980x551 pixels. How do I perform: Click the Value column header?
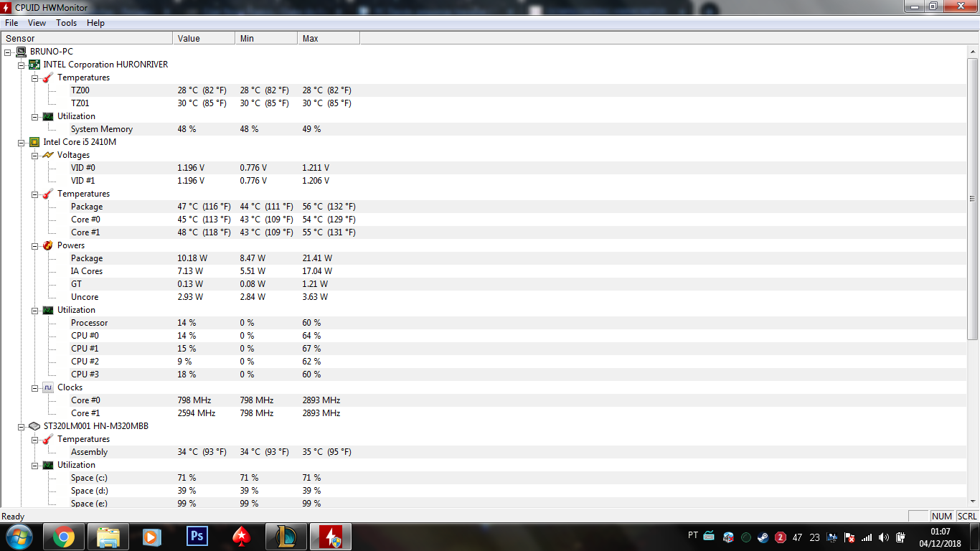point(204,38)
